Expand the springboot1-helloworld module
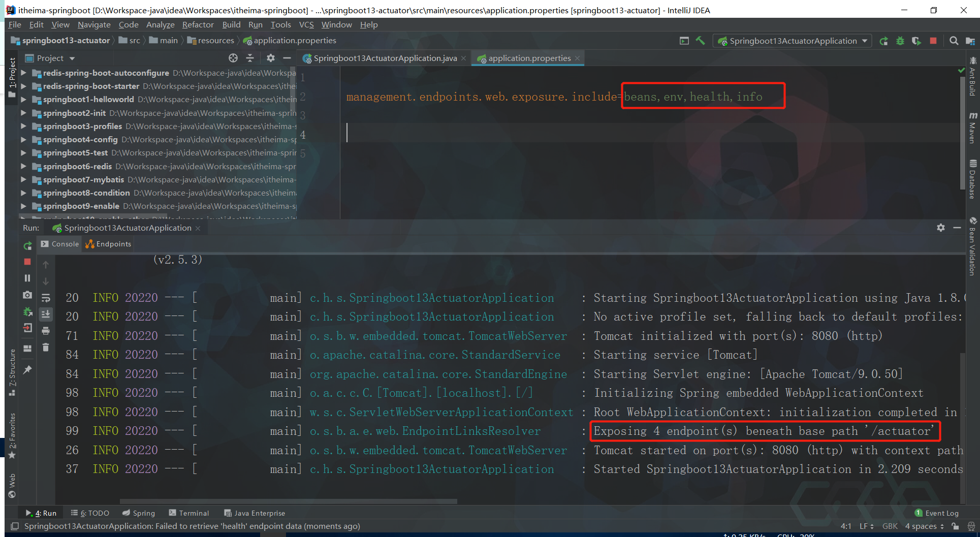 coord(23,99)
